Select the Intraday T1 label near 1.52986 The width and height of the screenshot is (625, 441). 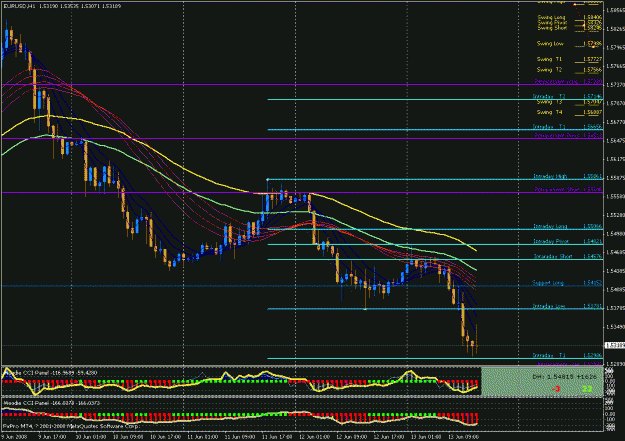click(x=549, y=355)
